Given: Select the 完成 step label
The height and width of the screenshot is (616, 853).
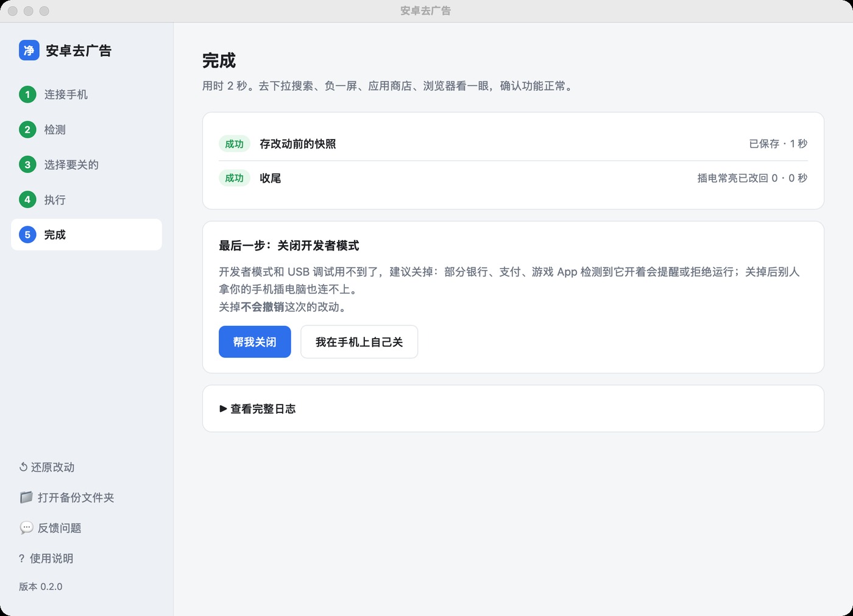Looking at the screenshot, I should coord(55,235).
